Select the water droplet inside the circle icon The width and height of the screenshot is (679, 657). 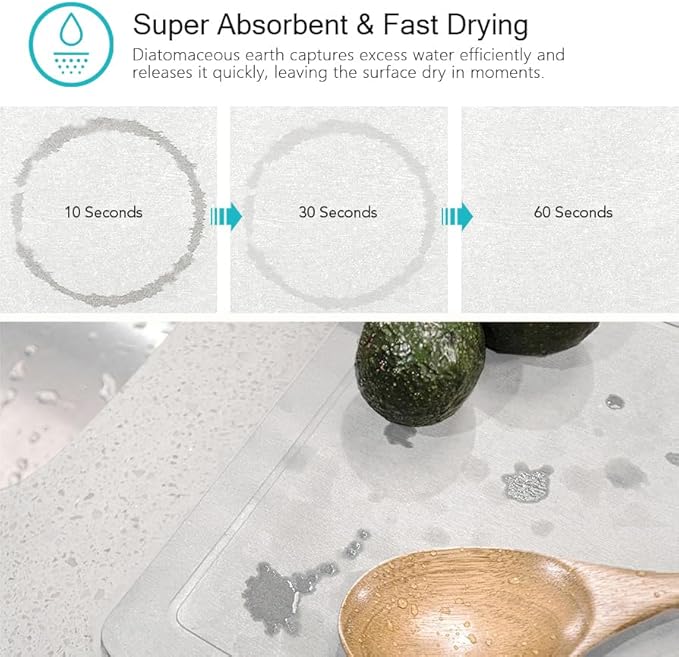(x=71, y=29)
